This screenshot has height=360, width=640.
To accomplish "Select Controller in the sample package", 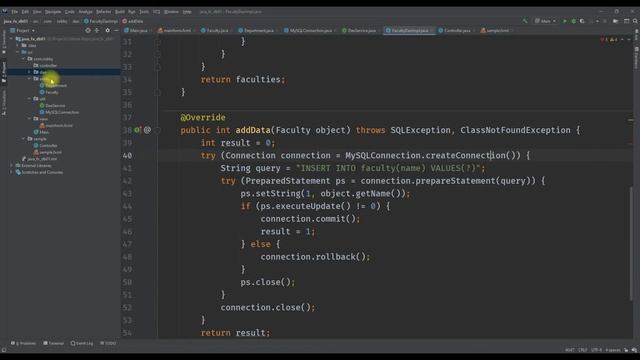I will pos(46,145).
